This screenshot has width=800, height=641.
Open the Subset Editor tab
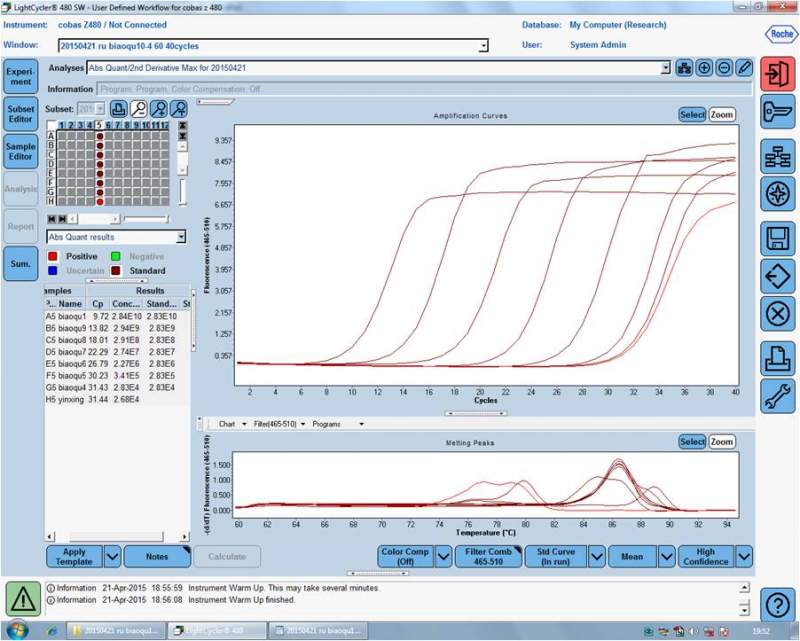(x=20, y=114)
